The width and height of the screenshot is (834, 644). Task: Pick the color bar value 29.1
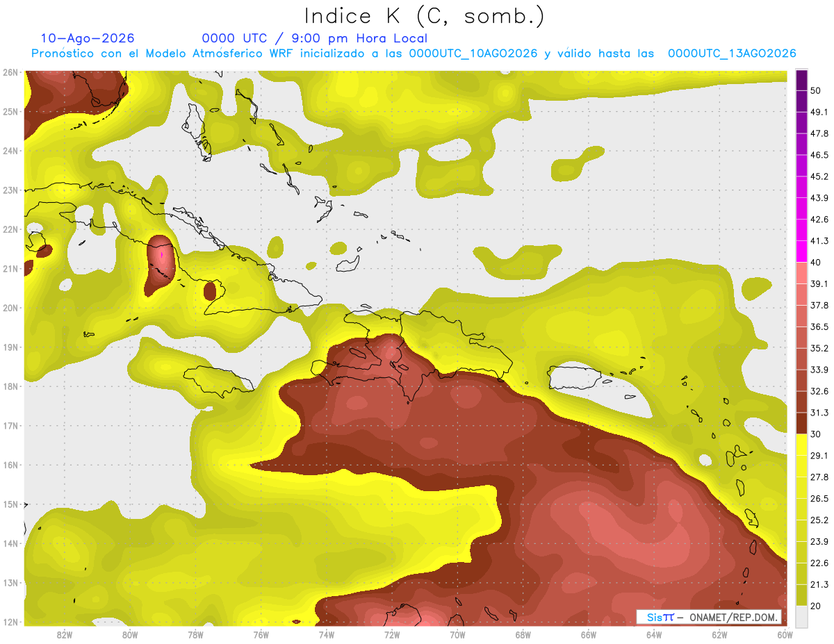point(819,456)
